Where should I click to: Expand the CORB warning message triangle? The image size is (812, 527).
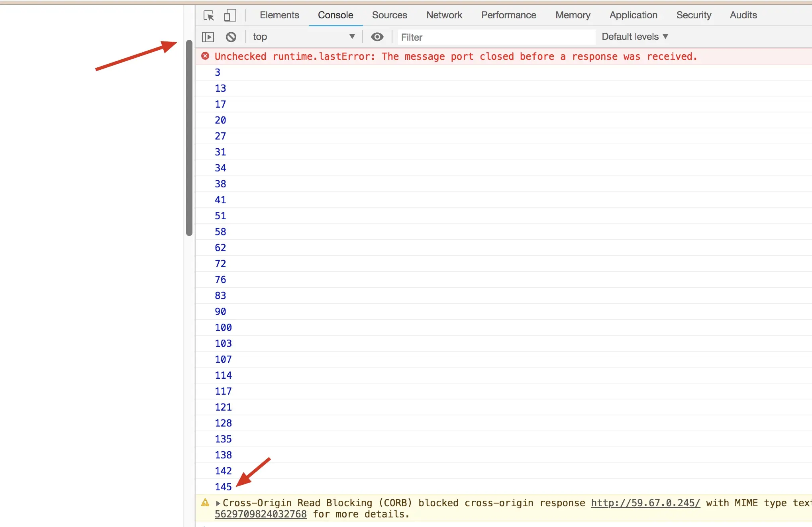coord(218,503)
